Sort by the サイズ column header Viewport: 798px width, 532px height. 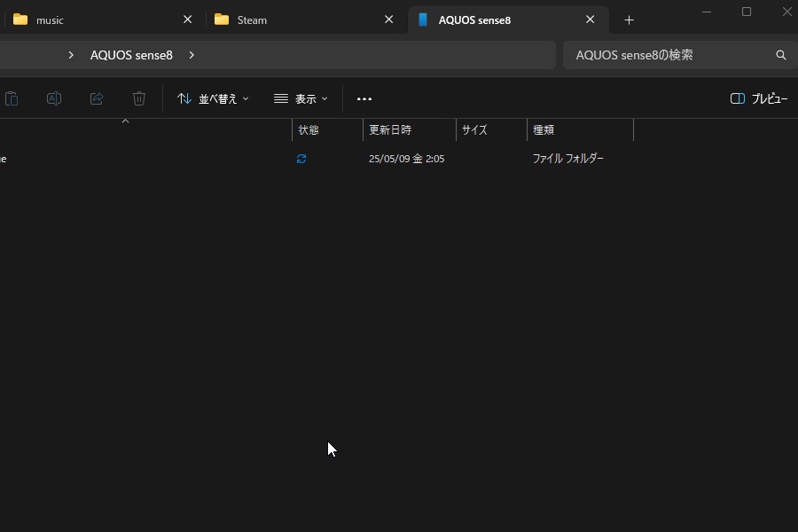point(491,129)
